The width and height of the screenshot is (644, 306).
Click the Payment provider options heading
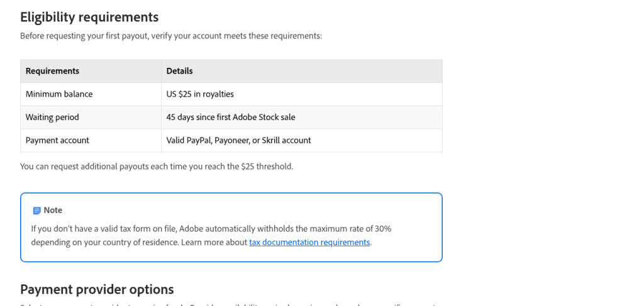pyautogui.click(x=97, y=289)
